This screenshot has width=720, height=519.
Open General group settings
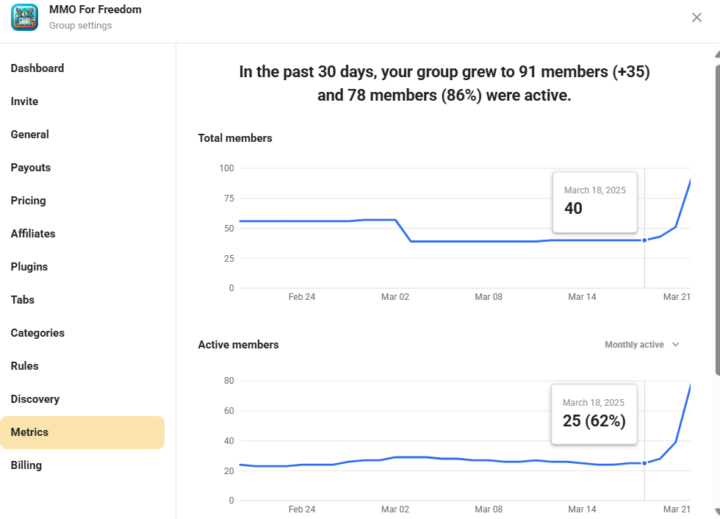pos(30,135)
